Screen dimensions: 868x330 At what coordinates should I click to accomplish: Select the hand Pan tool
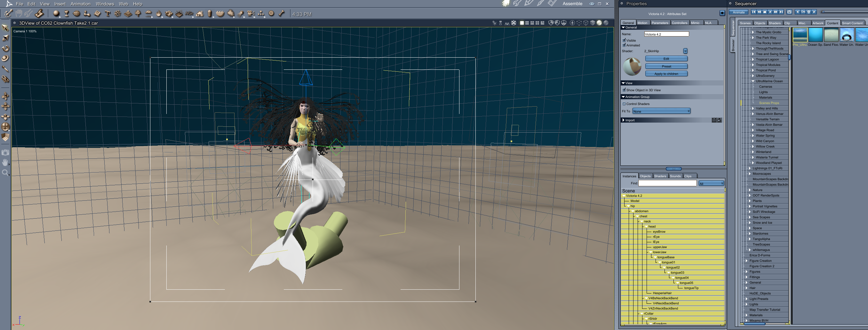click(x=5, y=163)
